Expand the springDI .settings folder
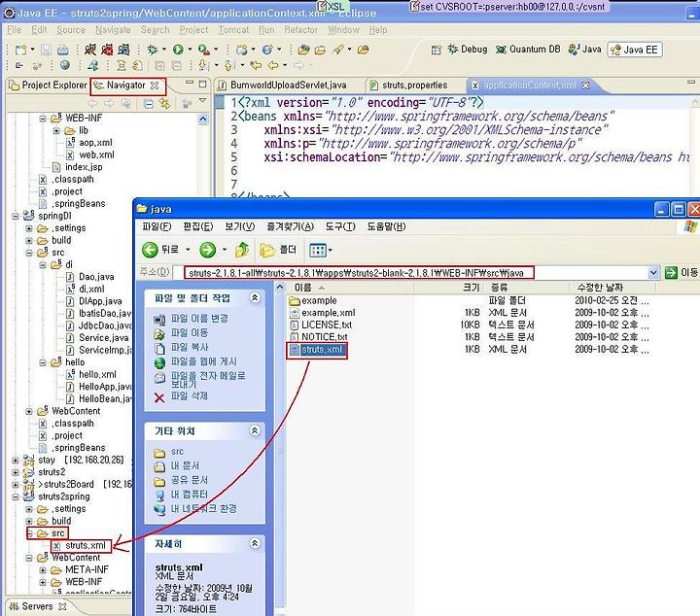700x616 pixels. (x=29, y=228)
